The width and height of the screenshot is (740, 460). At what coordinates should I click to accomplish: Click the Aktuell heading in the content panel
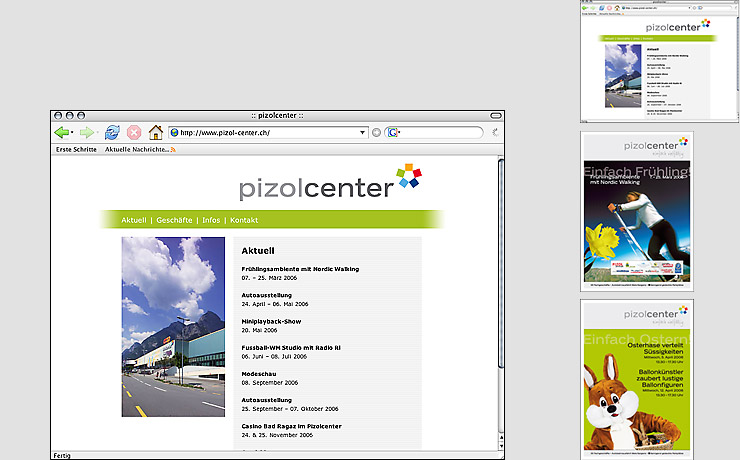(x=258, y=251)
